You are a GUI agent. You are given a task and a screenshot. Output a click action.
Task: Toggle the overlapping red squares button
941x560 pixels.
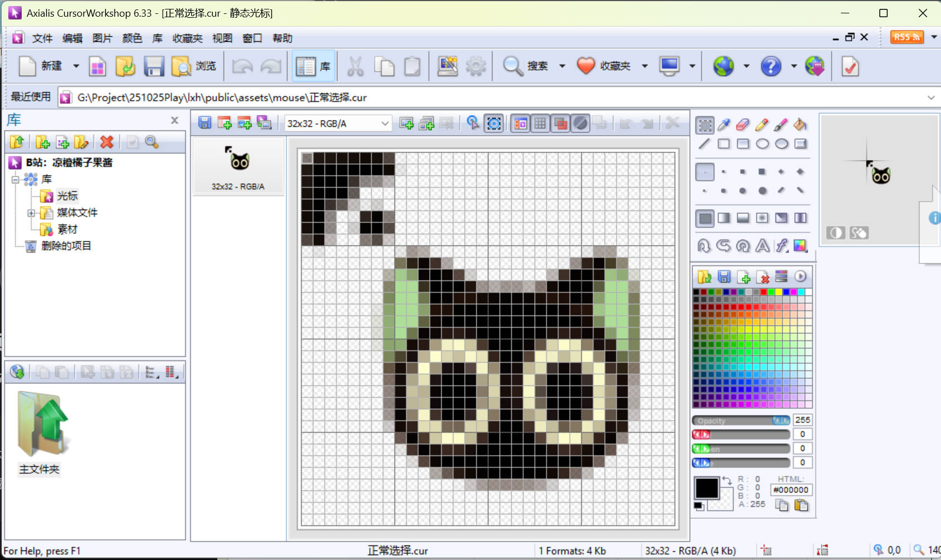(560, 123)
